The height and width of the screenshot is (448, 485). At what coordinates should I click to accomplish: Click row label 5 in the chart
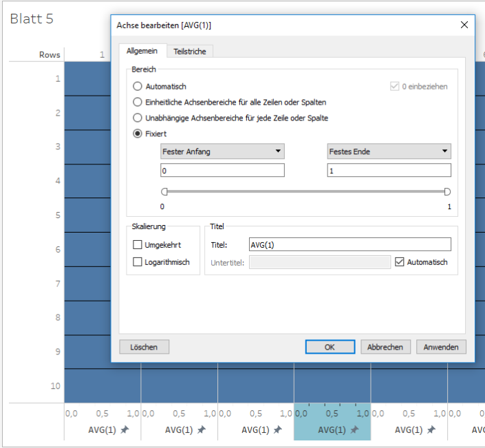pyautogui.click(x=58, y=215)
